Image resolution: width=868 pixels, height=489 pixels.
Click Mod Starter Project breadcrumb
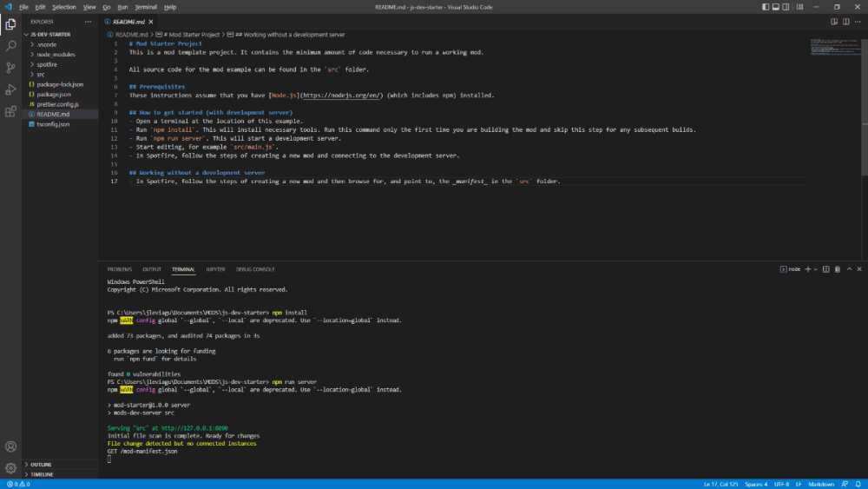coord(188,35)
